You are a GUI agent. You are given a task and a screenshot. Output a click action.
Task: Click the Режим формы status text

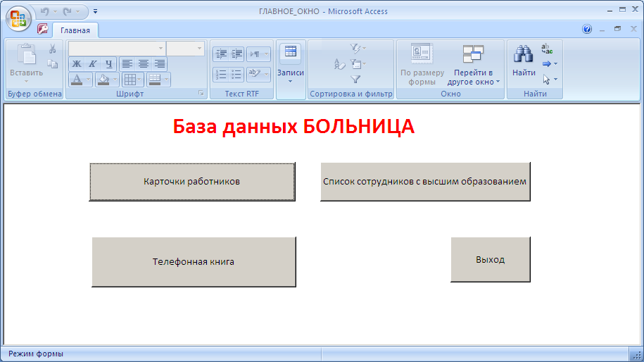[36, 354]
